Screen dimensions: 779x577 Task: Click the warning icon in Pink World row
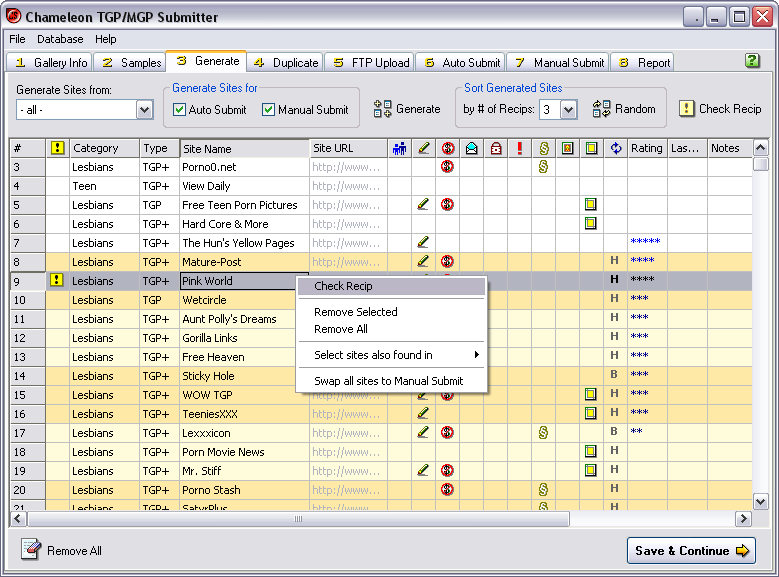click(57, 280)
